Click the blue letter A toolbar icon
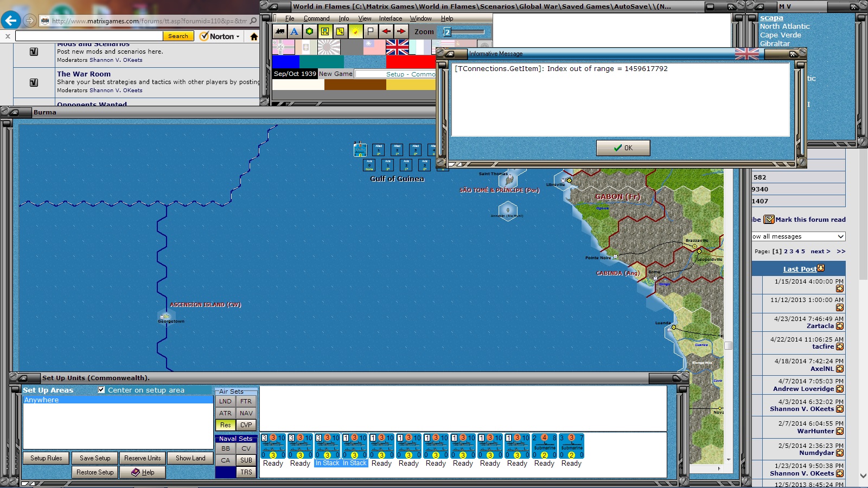The width and height of the screenshot is (868, 488). click(x=295, y=31)
